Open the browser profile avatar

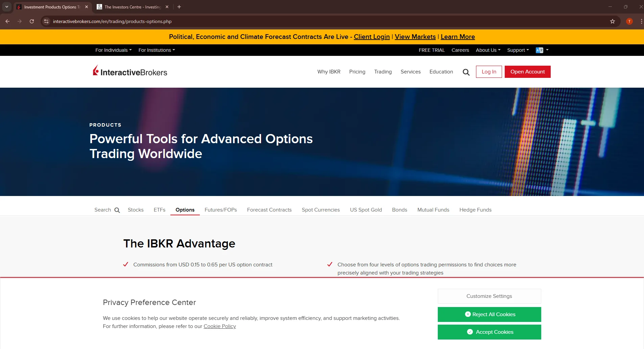point(629,21)
